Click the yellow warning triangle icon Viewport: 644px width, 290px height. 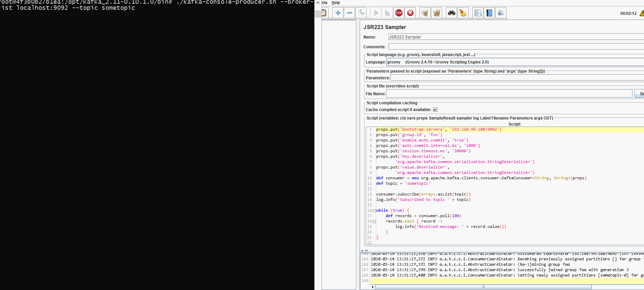click(642, 13)
